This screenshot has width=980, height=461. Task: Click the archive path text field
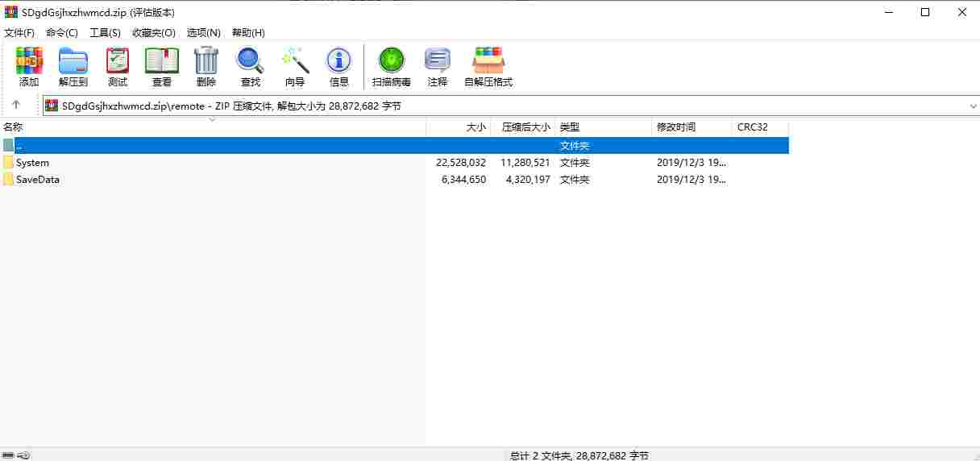coord(511,106)
